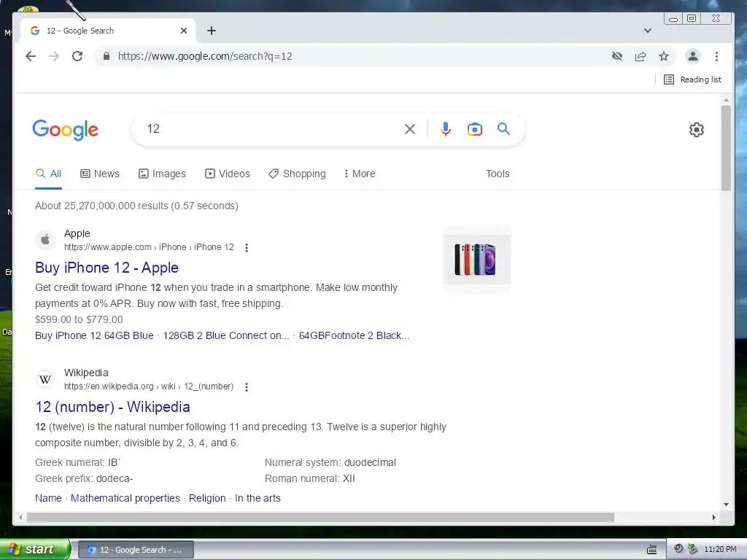Click the address bar URL

[205, 56]
